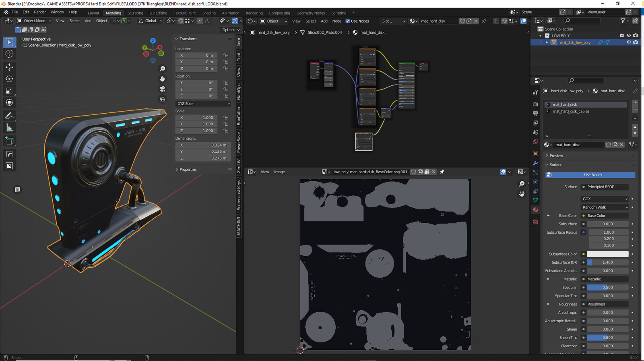This screenshot has height=361, width=644.
Task: Toggle visibility eye of hard_disk_low_poly
Action: pyautogui.click(x=629, y=42)
